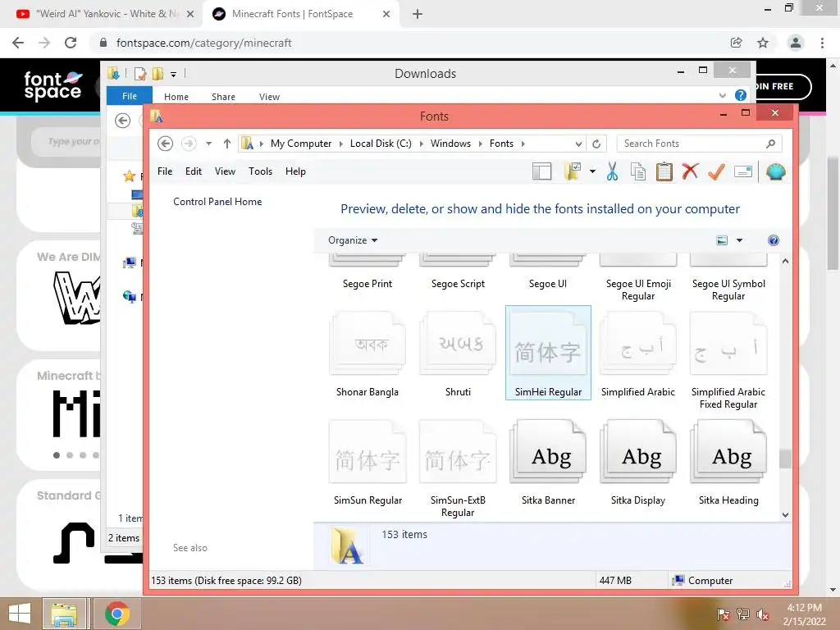The height and width of the screenshot is (630, 840).
Task: Open the View menu in Fonts window
Action: (225, 171)
